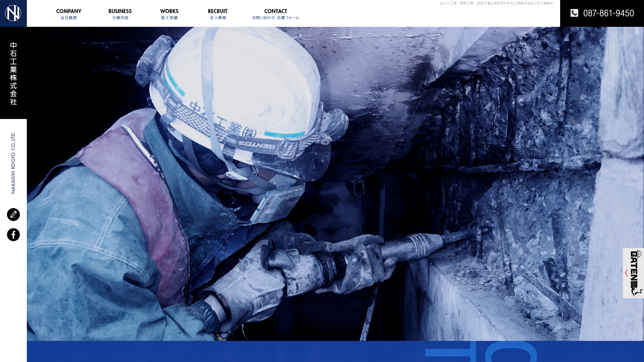Click the phone number 087-861-9450
The width and height of the screenshot is (644, 362).
click(x=608, y=13)
